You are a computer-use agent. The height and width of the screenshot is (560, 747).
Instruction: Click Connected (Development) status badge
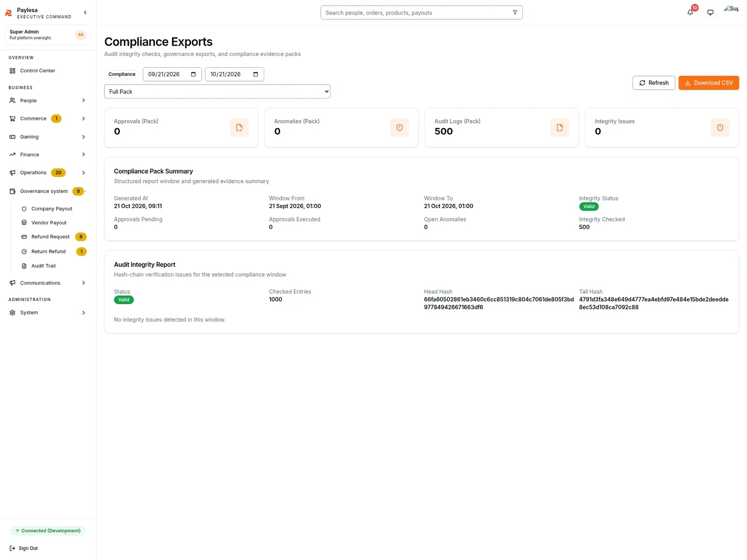pyautogui.click(x=48, y=531)
